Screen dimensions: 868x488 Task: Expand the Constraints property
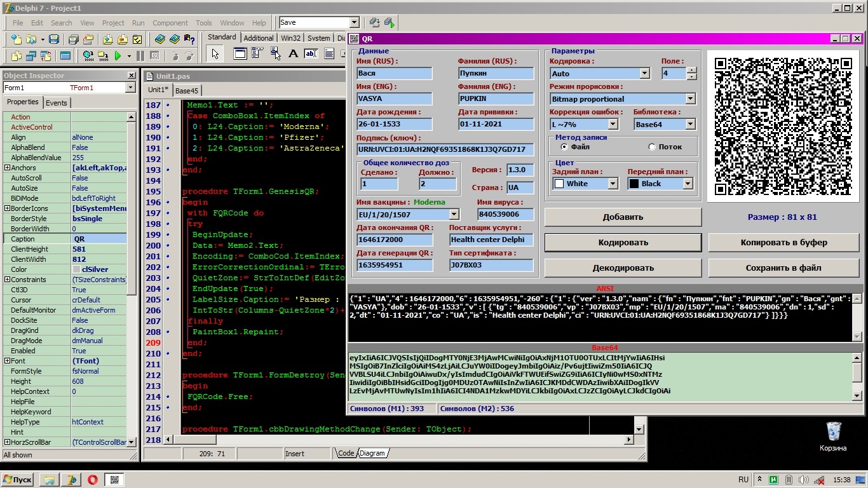[x=7, y=280]
